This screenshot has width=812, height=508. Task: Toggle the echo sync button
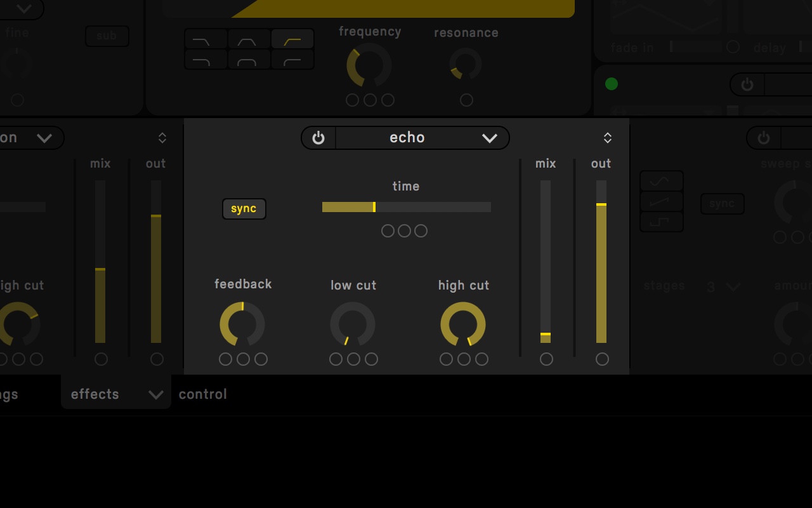click(244, 209)
